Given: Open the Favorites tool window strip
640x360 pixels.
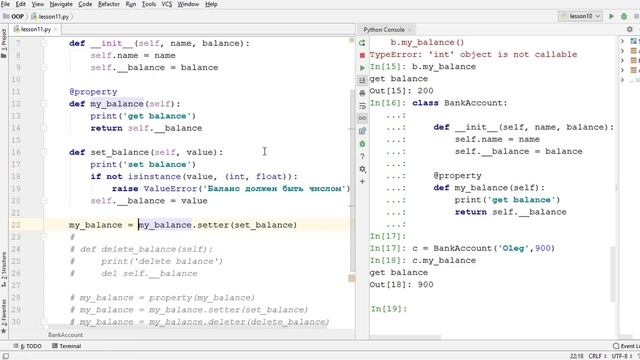Looking at the screenshot, I should coord(4,316).
